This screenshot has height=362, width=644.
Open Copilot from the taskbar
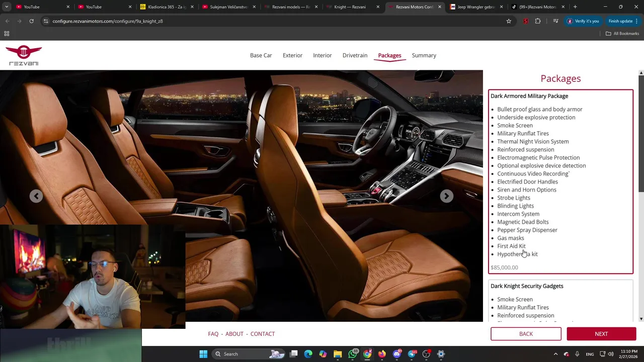(x=323, y=354)
